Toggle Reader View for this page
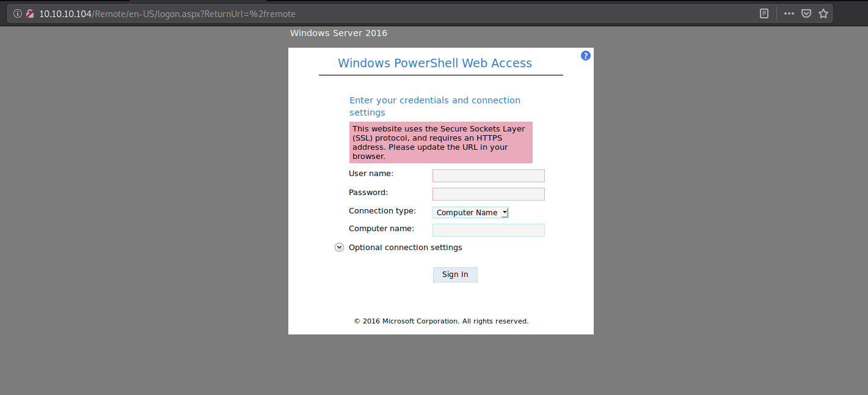Image resolution: width=868 pixels, height=395 pixels. pyautogui.click(x=764, y=13)
